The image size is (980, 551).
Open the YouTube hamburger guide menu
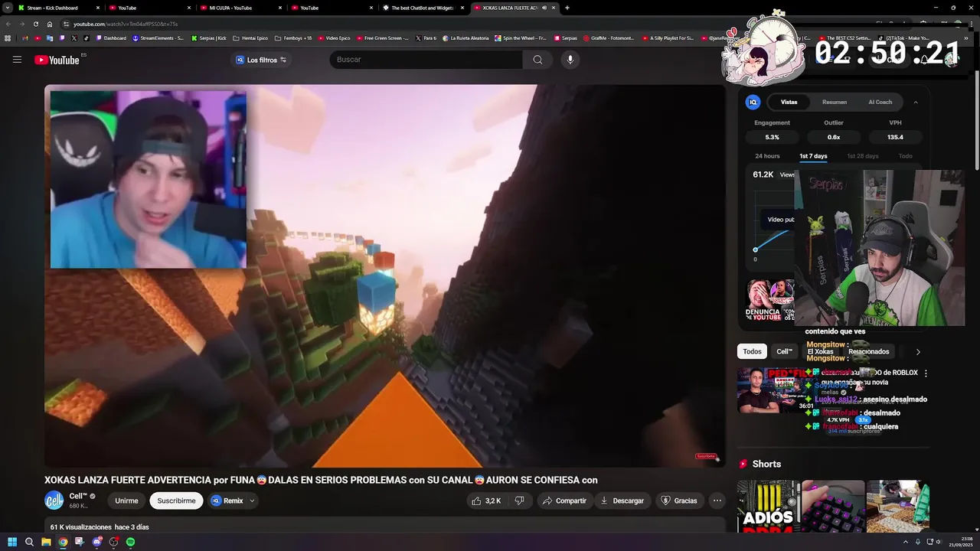coord(17,60)
